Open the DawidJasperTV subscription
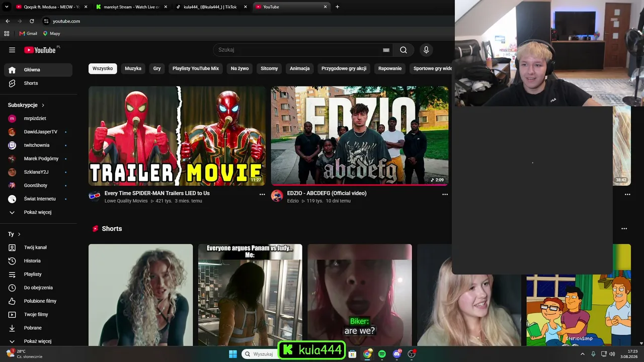 [x=38, y=132]
